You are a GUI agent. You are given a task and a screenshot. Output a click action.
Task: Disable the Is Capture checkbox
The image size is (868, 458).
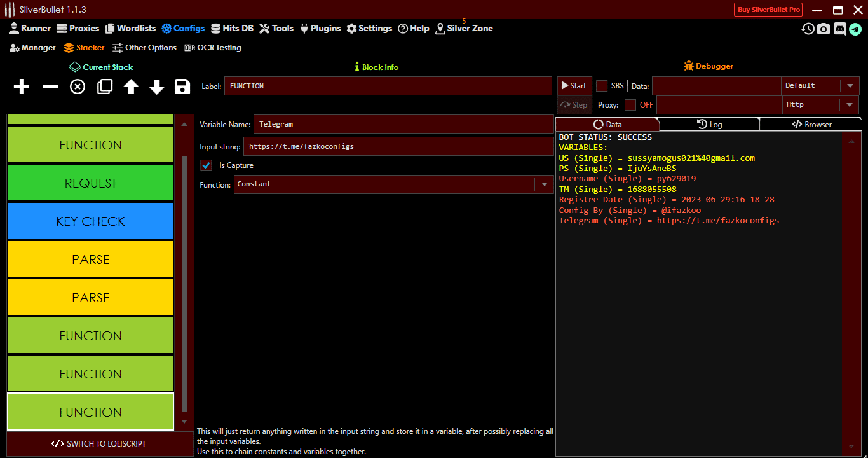pos(206,165)
